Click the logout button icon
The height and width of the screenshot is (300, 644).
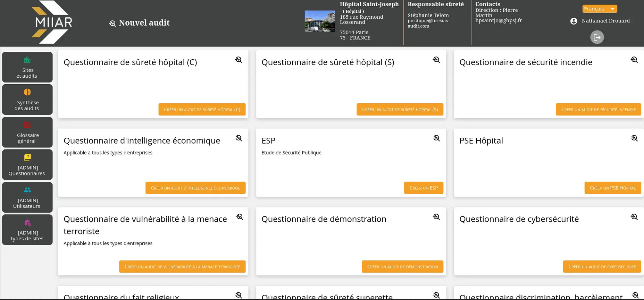pyautogui.click(x=597, y=37)
